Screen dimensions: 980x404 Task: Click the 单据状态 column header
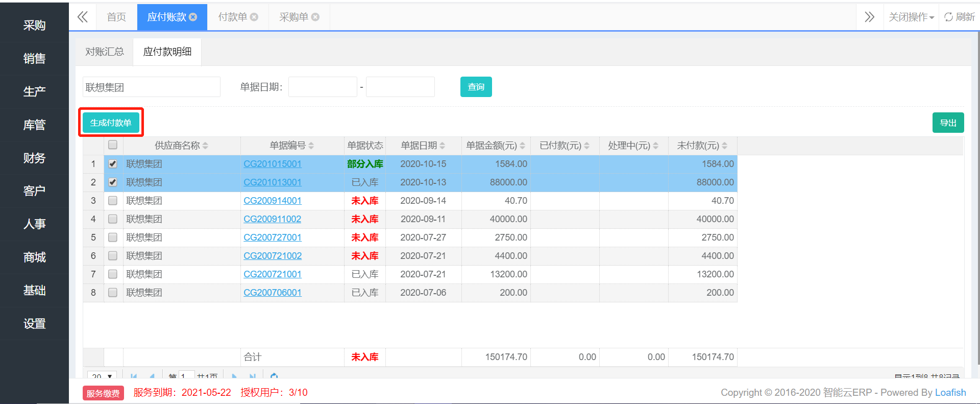click(365, 146)
